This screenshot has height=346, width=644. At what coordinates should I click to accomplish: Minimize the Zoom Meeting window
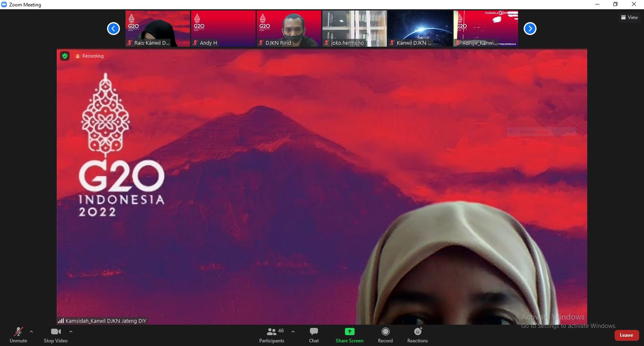pos(597,4)
